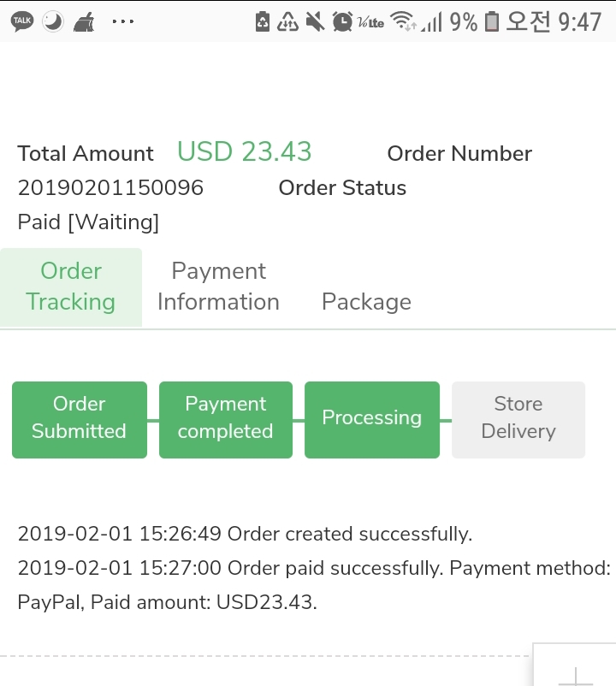Select the Order Submitted step
This screenshot has width=616, height=686.
coord(80,418)
